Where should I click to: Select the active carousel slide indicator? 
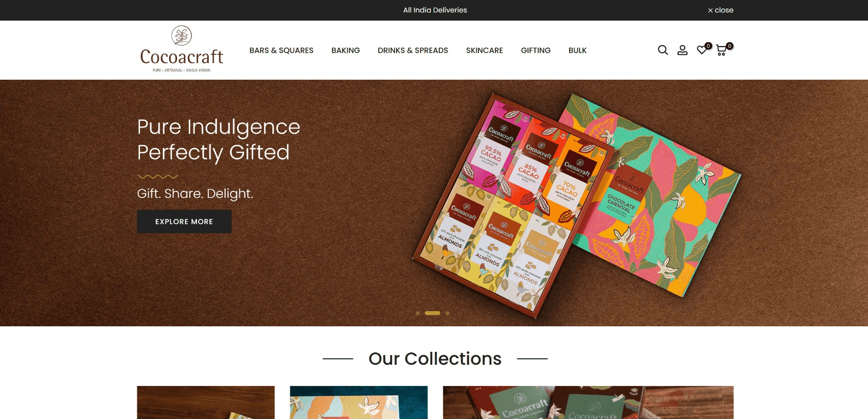[432, 313]
